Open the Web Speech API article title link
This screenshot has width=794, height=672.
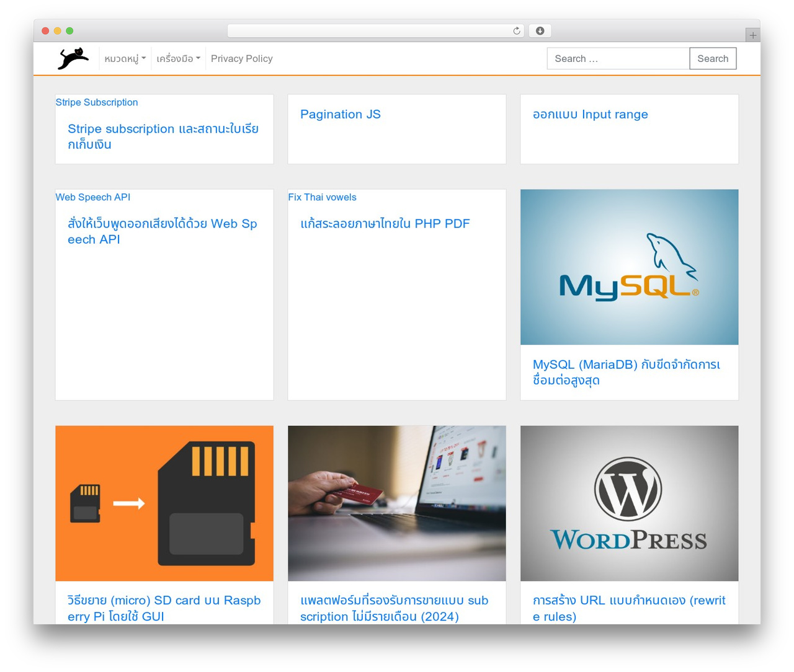[x=163, y=231]
